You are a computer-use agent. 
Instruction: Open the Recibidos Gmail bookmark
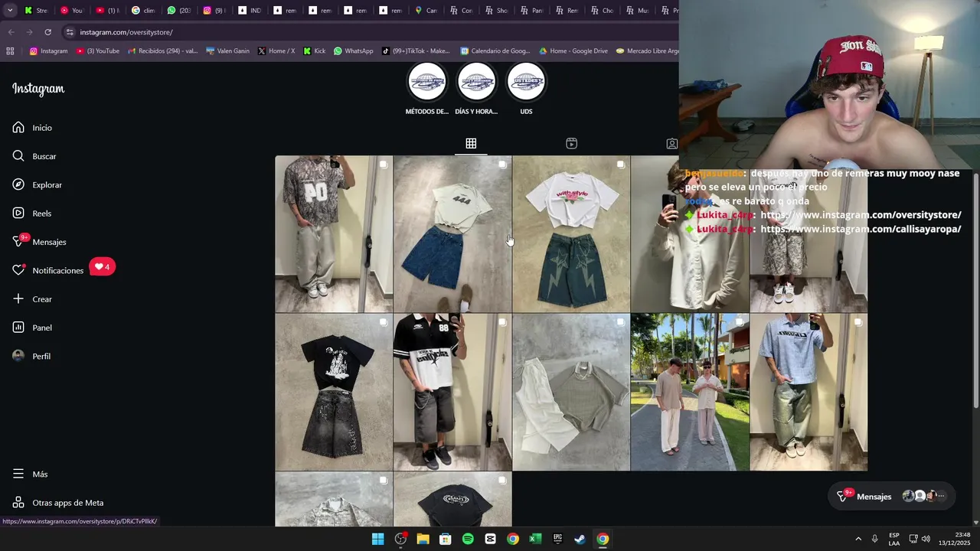coord(163,51)
